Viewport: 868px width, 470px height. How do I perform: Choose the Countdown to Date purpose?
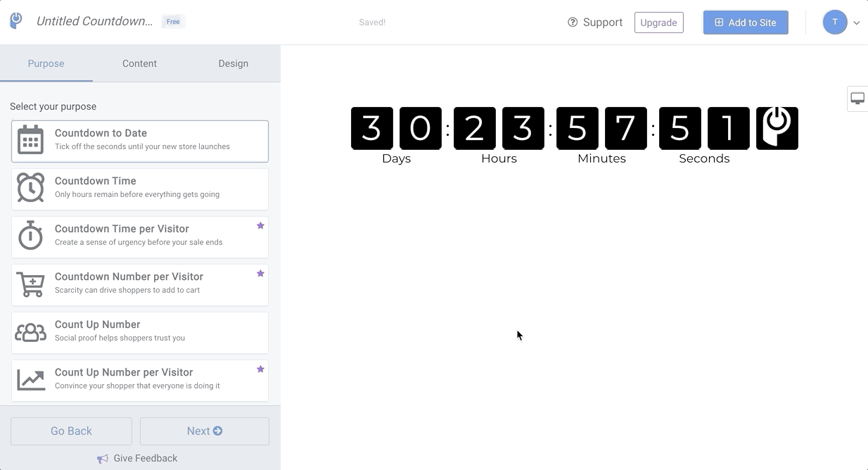pyautogui.click(x=140, y=141)
